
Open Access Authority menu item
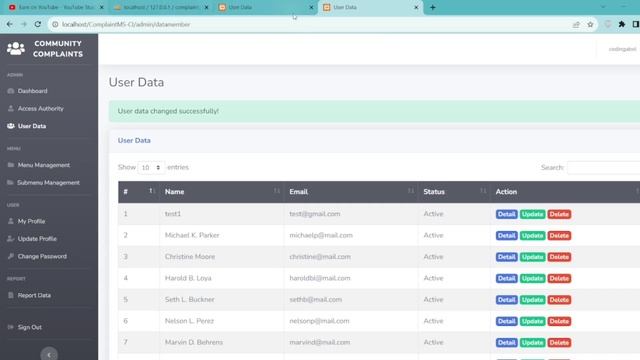(40, 109)
